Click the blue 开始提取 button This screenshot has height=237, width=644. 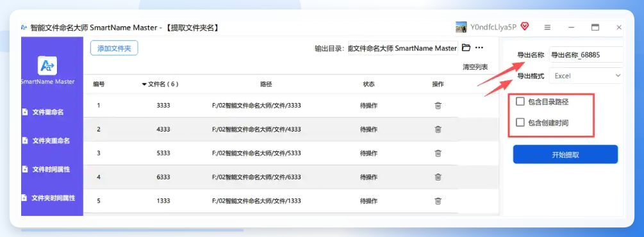566,154
